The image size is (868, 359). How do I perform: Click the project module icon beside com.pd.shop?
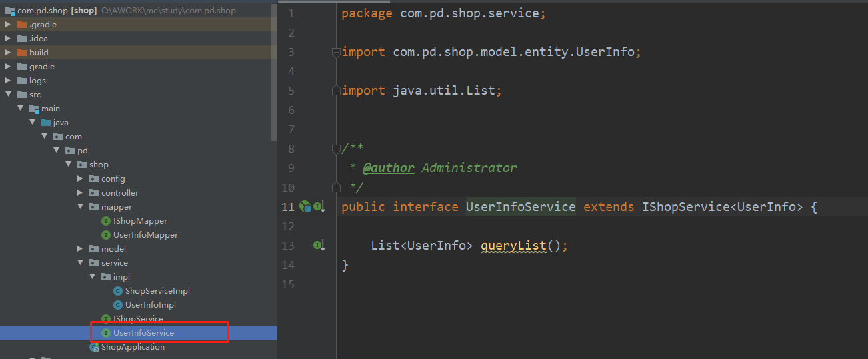(x=10, y=10)
